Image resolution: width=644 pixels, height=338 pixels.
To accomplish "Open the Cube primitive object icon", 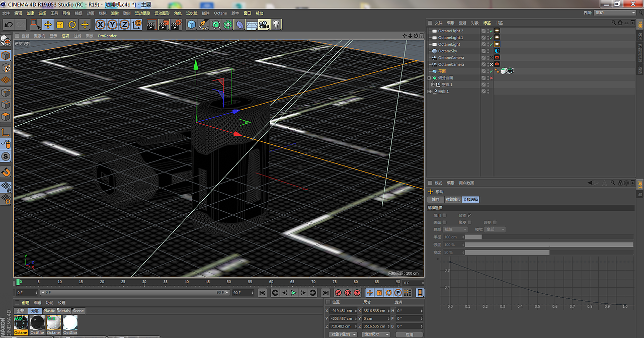I will [x=191, y=24].
